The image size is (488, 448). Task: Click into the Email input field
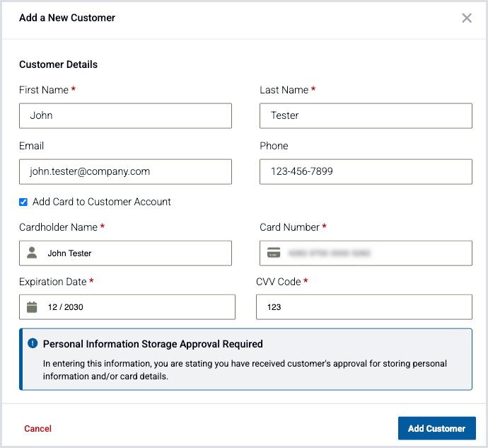[125, 171]
